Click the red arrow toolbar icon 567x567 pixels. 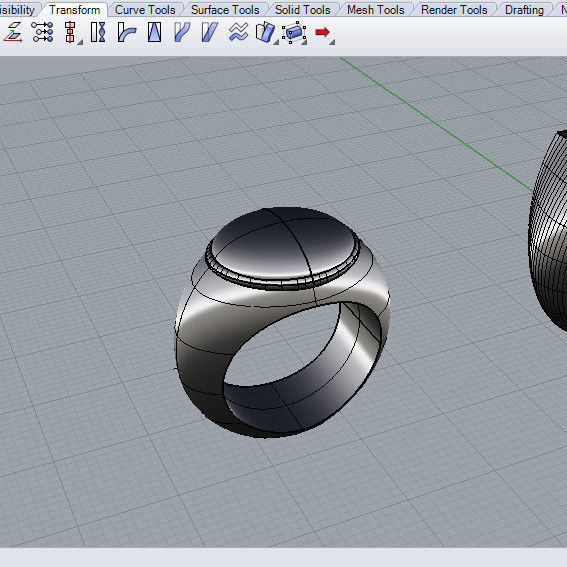[322, 32]
